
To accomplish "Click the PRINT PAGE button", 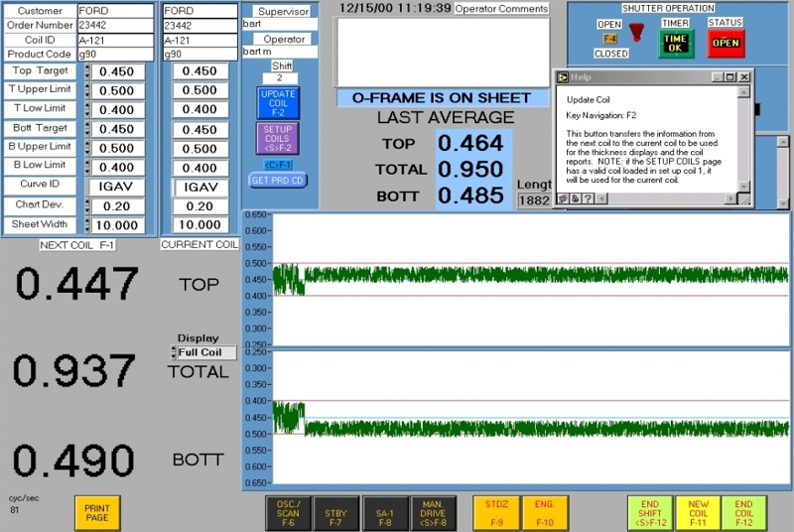I will point(97,512).
